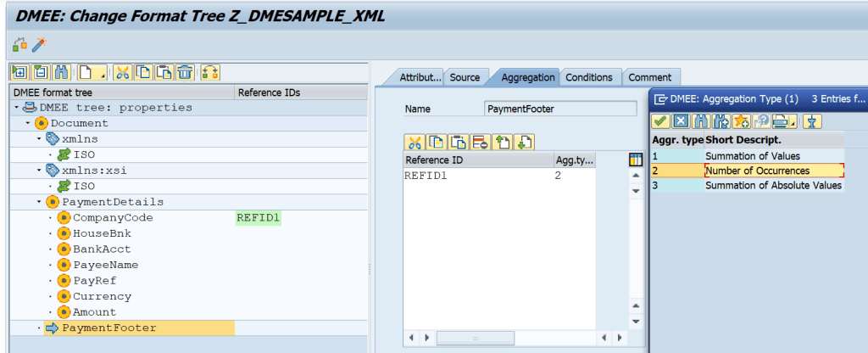868x353 pixels.
Task: Click the Agg.ty... column header
Action: (x=575, y=160)
